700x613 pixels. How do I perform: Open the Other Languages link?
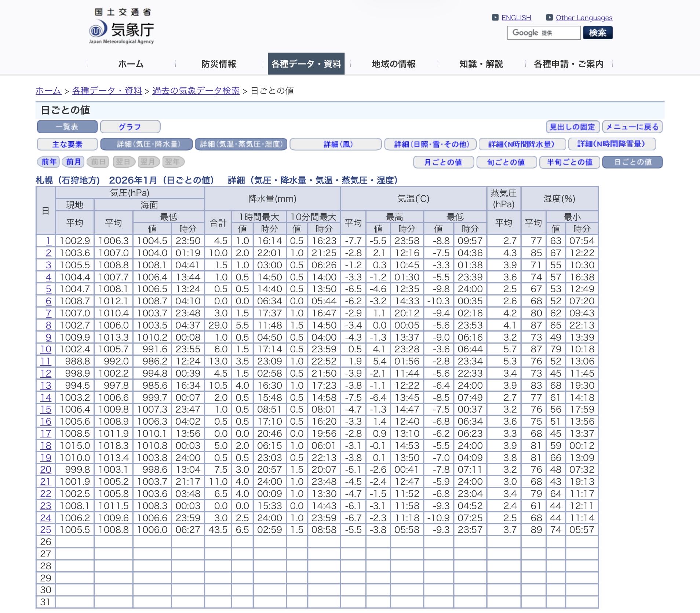point(584,18)
